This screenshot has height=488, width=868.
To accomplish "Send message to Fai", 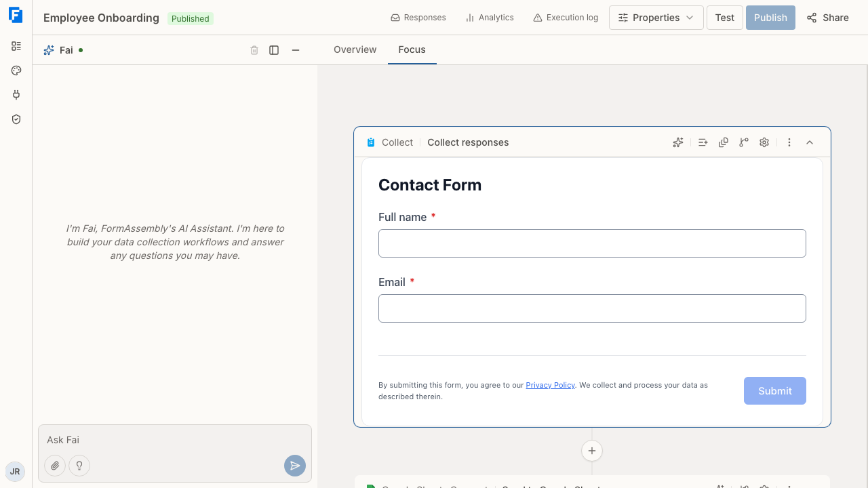I will point(295,466).
